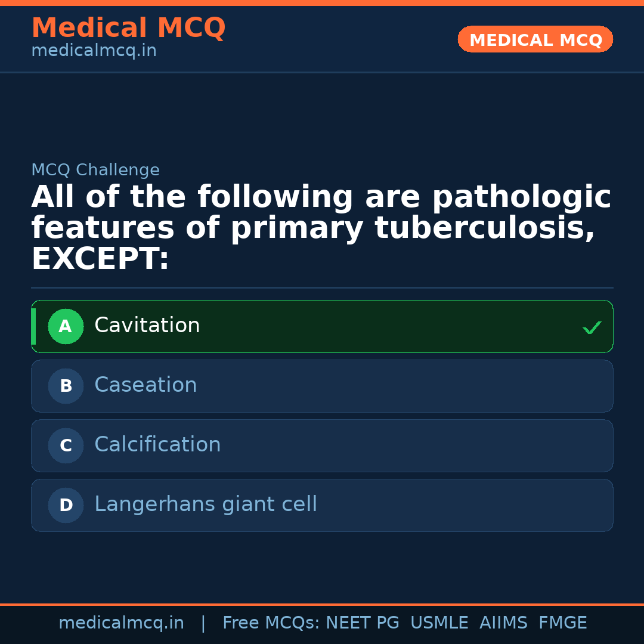This screenshot has height=644, width=644.
Task: Select the Cavitation answer text
Action: point(147,326)
